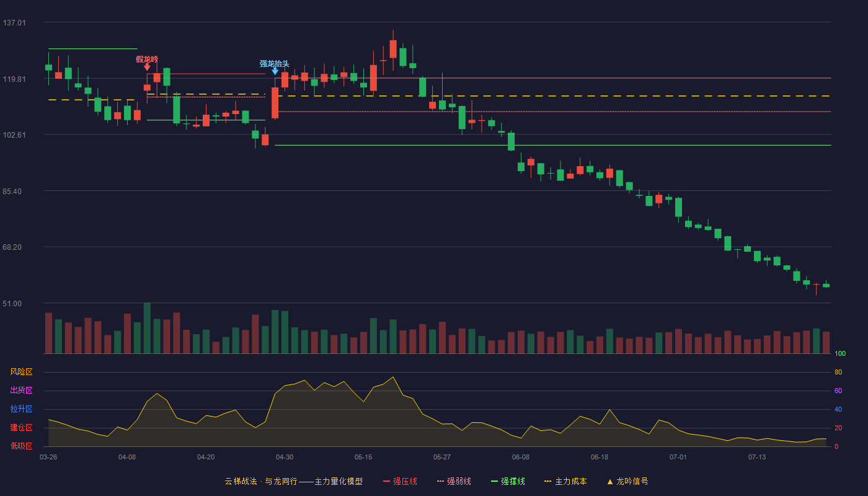The width and height of the screenshot is (868, 496).
Task: Toggle 强撑线 series visibility
Action: coord(508,481)
